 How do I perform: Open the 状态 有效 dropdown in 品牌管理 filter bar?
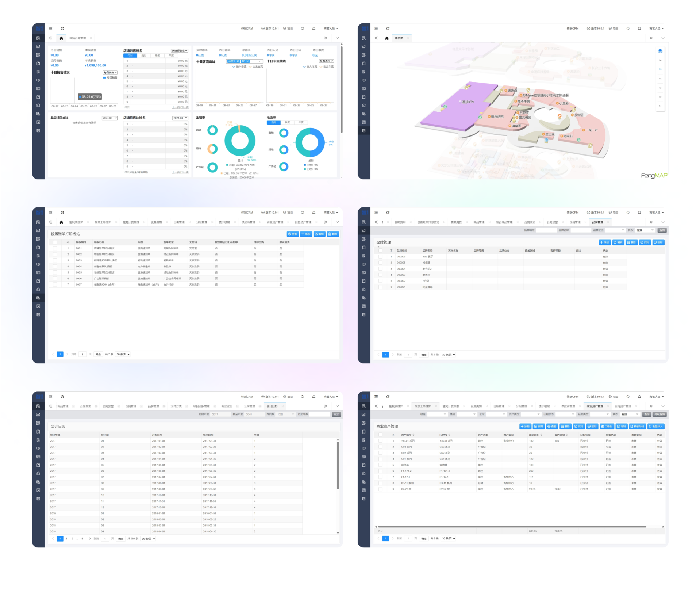[645, 230]
